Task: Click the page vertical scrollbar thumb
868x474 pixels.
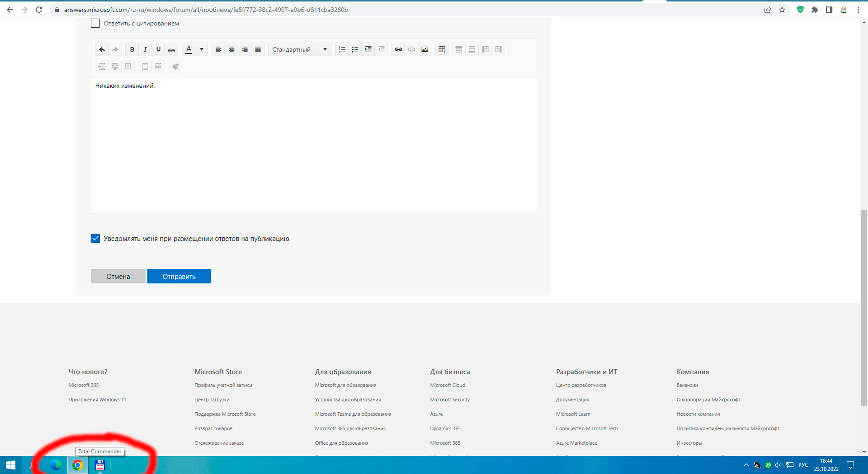Action: tap(864, 308)
